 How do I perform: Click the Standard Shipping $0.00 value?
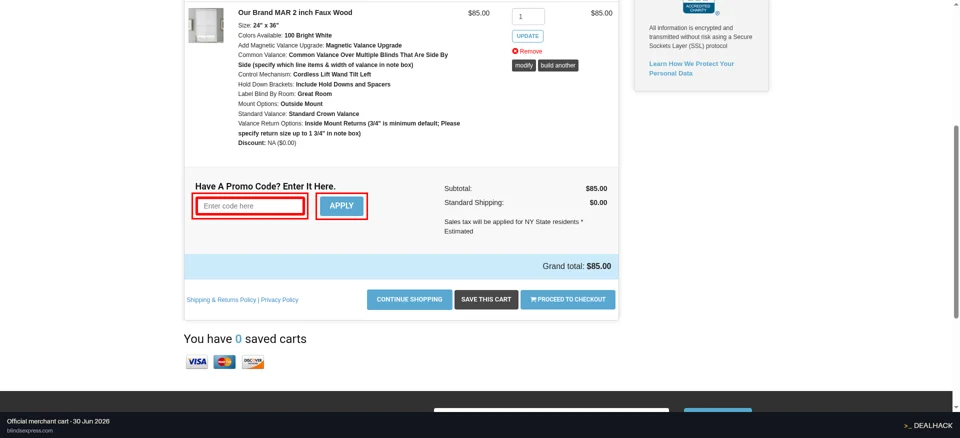598,203
